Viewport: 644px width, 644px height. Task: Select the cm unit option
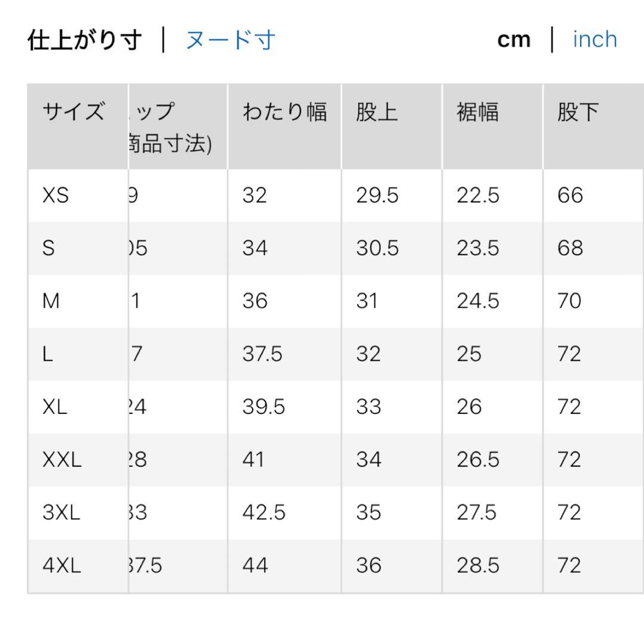514,41
